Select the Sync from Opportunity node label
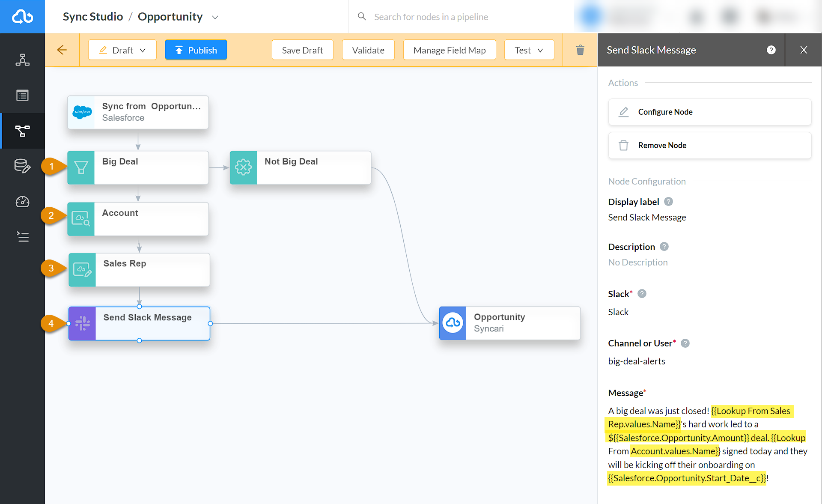Viewport: 822px width, 504px height. tap(152, 106)
